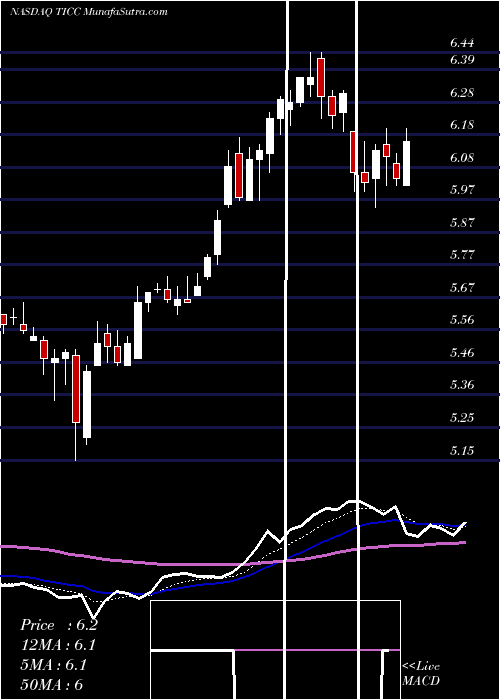Select the 5.15 price axis label
Image resolution: width=500 pixels, height=700 pixels.
click(462, 450)
